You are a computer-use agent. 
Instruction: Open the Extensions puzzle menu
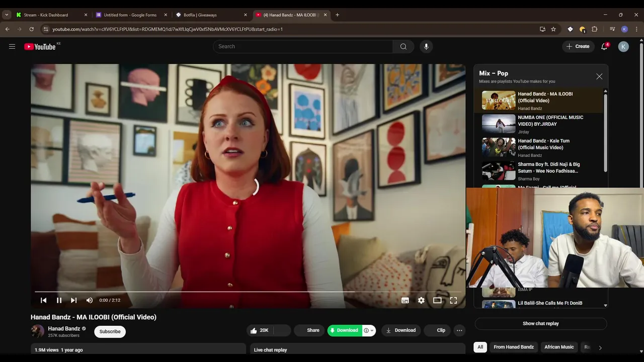(594, 29)
